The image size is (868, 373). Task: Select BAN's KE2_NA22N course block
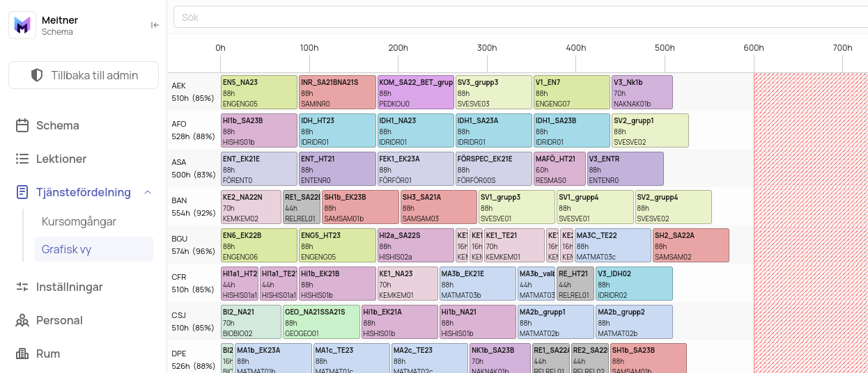click(251, 207)
